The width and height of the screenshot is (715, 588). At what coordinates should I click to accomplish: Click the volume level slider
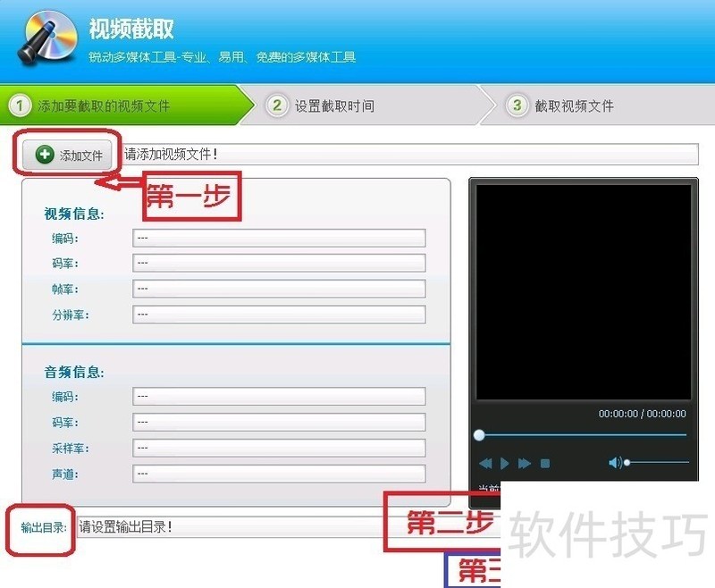click(652, 463)
